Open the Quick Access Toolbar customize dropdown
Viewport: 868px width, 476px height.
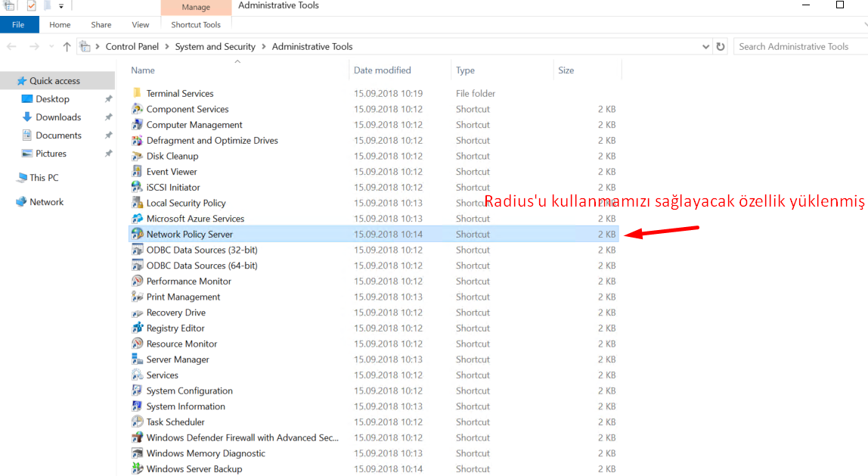(61, 6)
